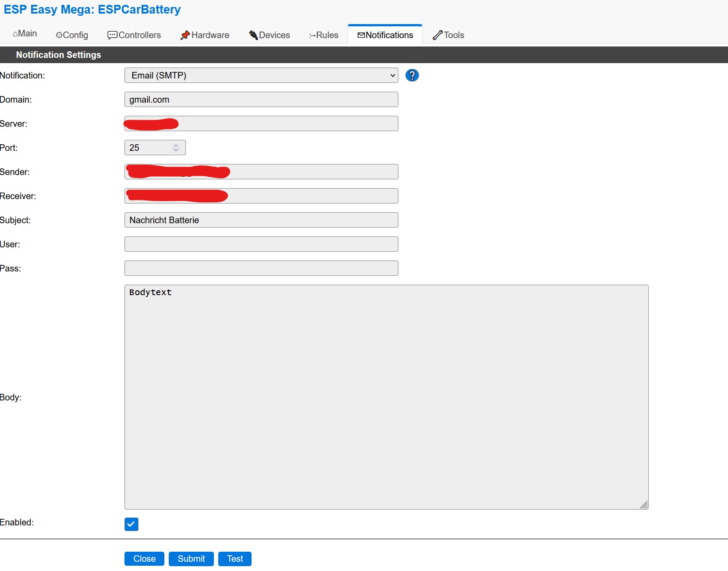Click the Body textarea resize handle

(x=644, y=505)
